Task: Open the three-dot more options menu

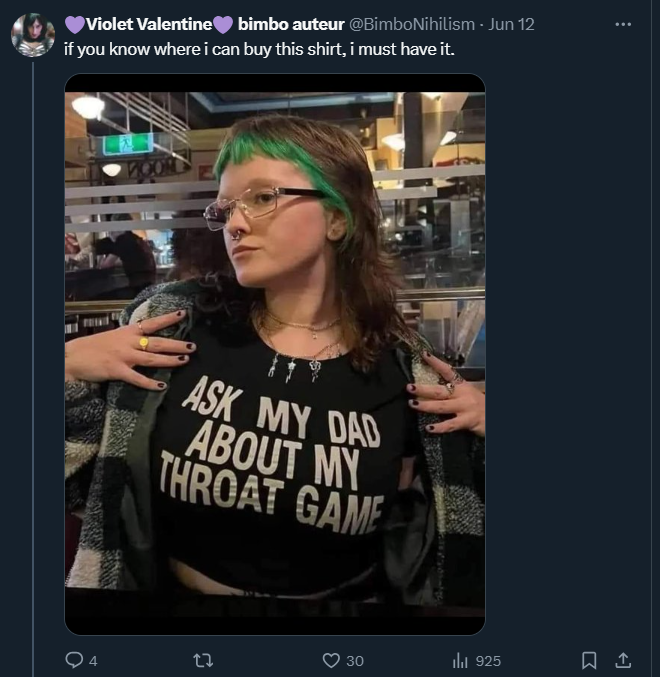Action: click(623, 24)
